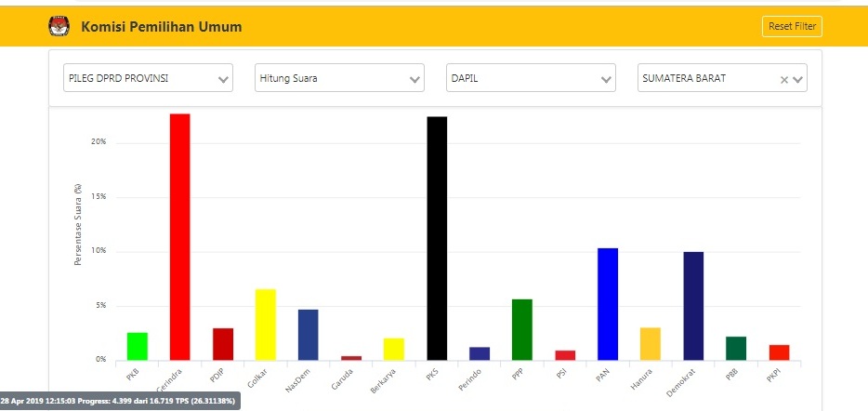Click the dark green PBB bar
The width and height of the screenshot is (868, 411).
pyautogui.click(x=736, y=348)
